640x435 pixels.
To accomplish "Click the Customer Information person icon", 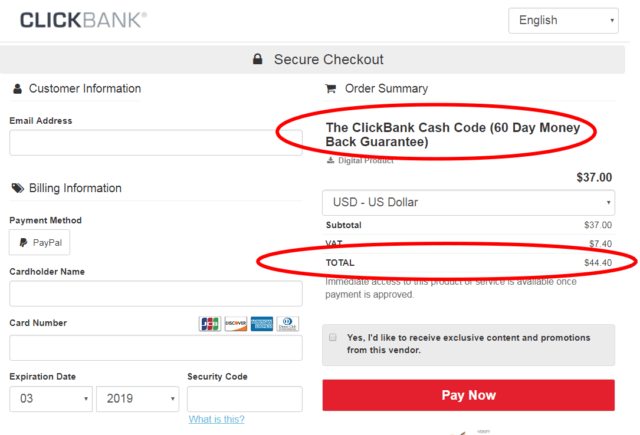I will pos(17,89).
